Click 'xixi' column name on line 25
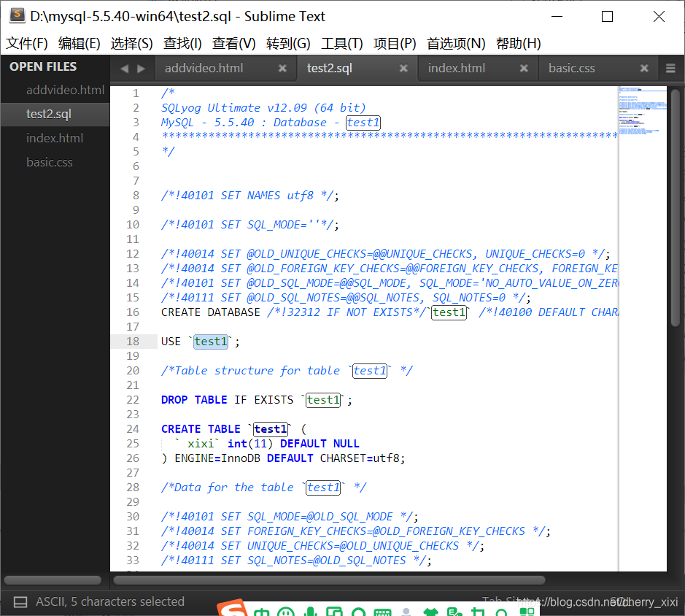This screenshot has width=685, height=616. coord(201,444)
